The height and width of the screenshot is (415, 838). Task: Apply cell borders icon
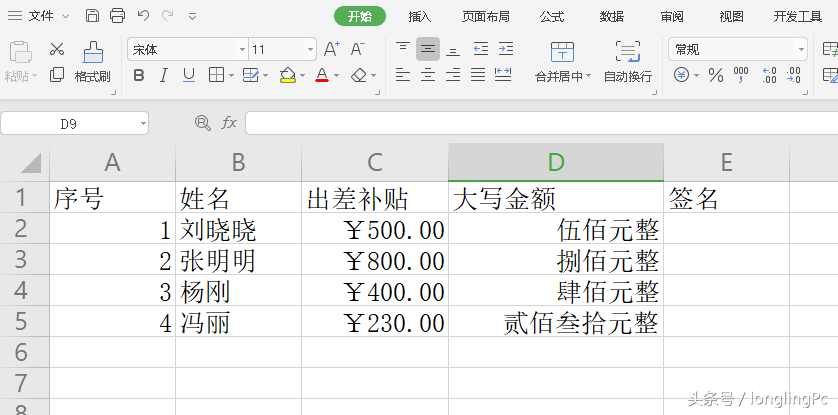(216, 75)
